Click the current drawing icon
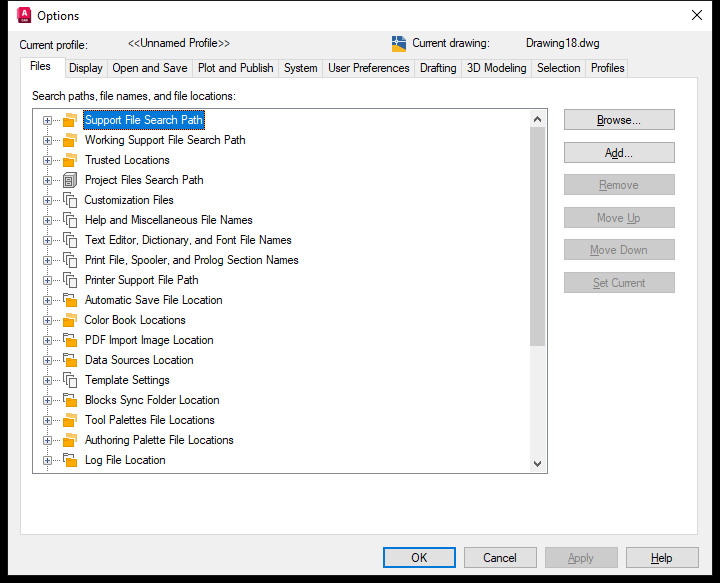The image size is (720, 583). [x=399, y=44]
